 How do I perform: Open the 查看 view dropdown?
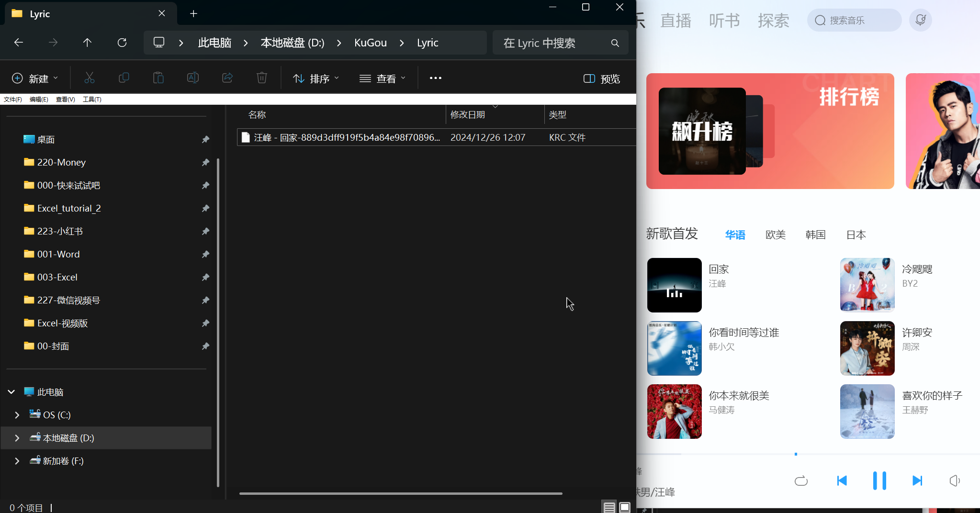(x=383, y=78)
